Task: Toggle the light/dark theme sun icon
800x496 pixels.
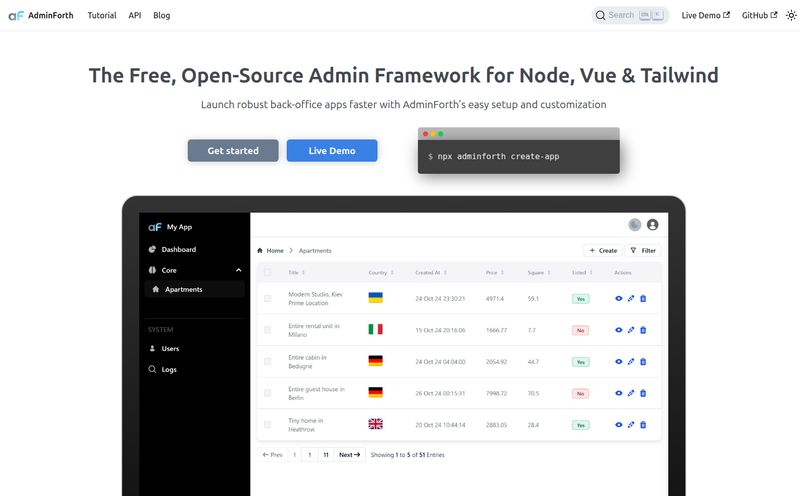Action: click(791, 15)
